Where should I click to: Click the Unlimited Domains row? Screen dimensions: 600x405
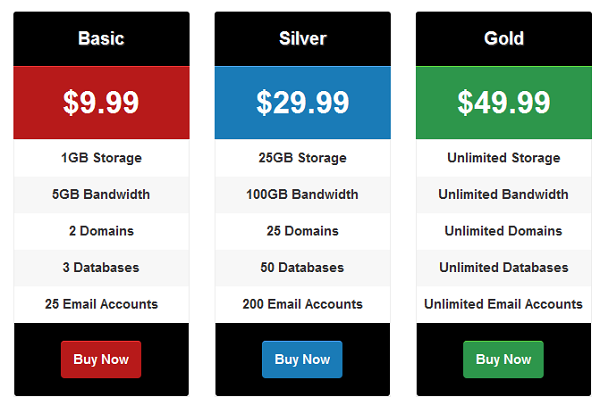click(504, 231)
